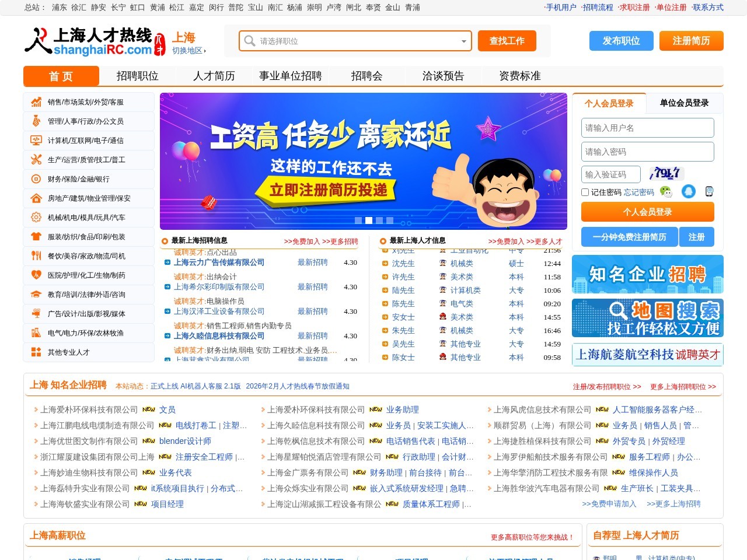Click the coin icon for 财务/保险/金融

click(36, 179)
